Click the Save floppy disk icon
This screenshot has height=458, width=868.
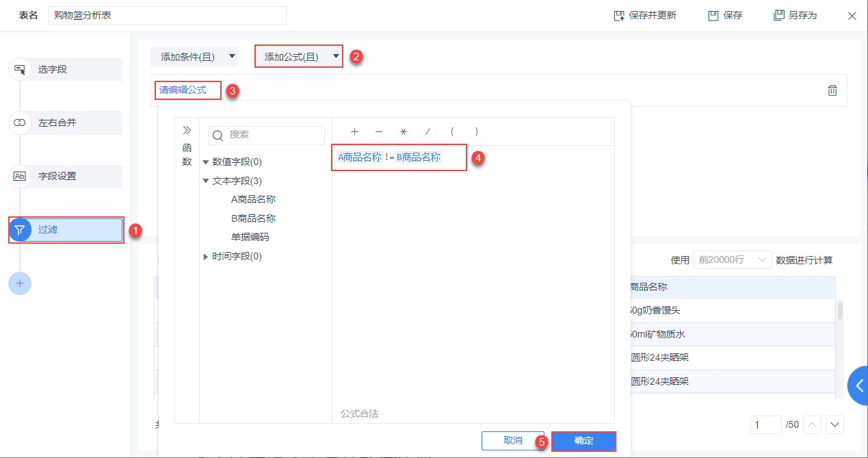coord(713,15)
